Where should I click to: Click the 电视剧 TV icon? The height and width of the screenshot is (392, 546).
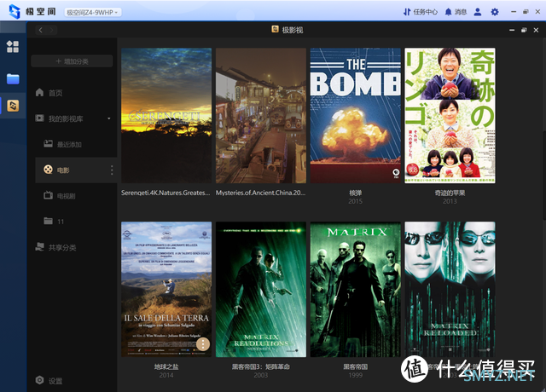pyautogui.click(x=48, y=195)
